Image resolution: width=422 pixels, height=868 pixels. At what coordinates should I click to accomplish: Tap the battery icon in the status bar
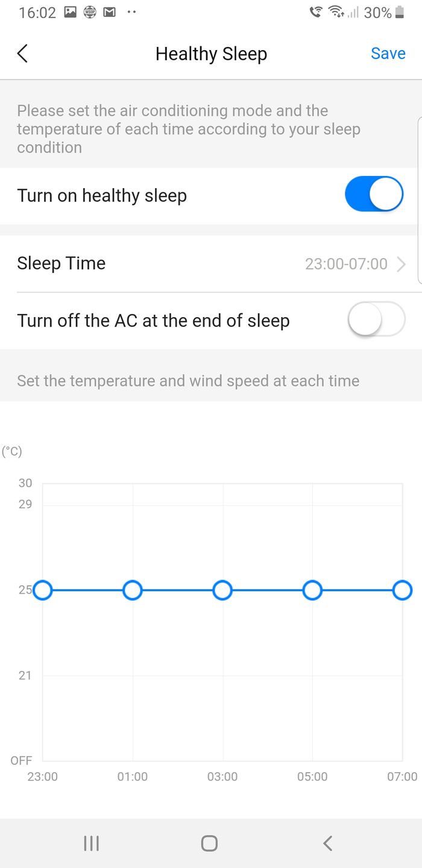tap(399, 12)
